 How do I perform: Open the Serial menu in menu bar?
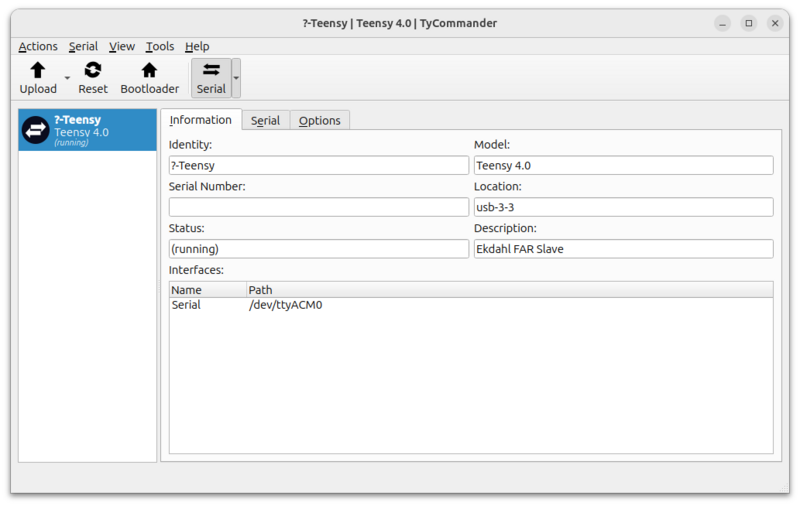[x=83, y=46]
